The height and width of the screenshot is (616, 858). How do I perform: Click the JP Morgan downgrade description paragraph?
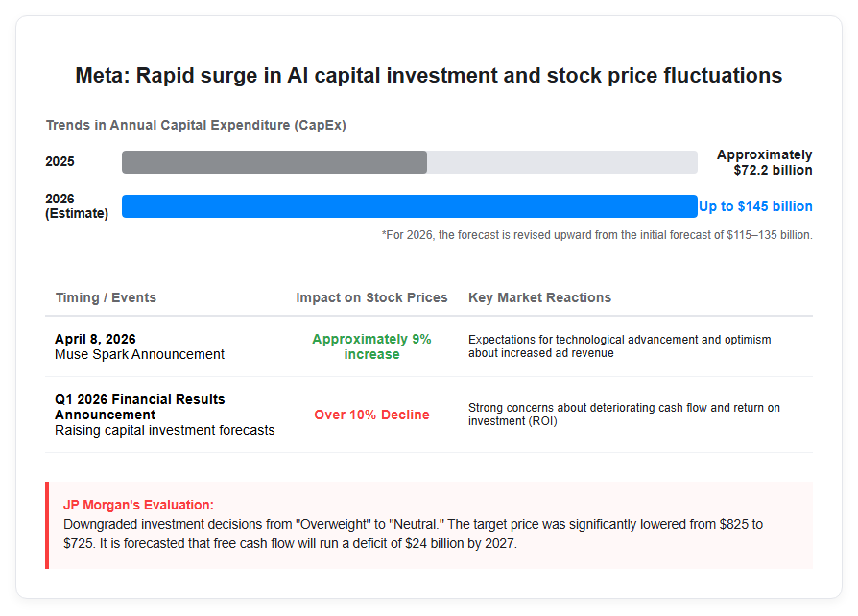tap(413, 533)
